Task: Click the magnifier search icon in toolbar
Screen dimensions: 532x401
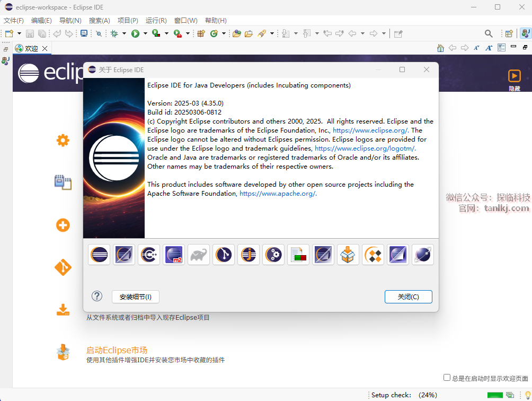Action: point(489,33)
